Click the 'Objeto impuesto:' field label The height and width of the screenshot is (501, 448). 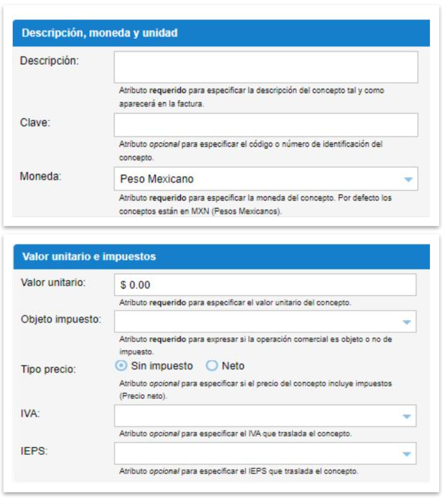point(61,320)
